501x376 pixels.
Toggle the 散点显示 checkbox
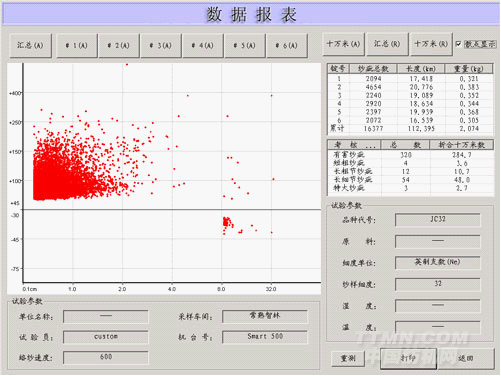[x=459, y=44]
